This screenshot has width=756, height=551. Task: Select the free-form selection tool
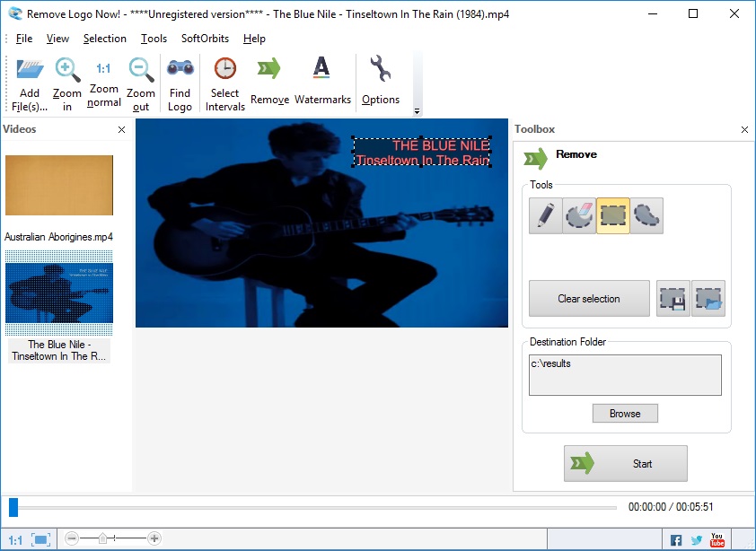click(646, 215)
